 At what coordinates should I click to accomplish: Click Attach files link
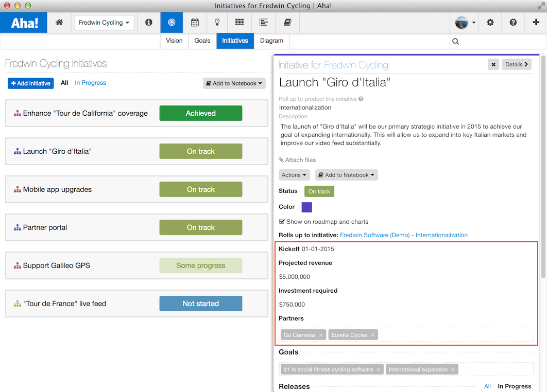click(x=297, y=160)
